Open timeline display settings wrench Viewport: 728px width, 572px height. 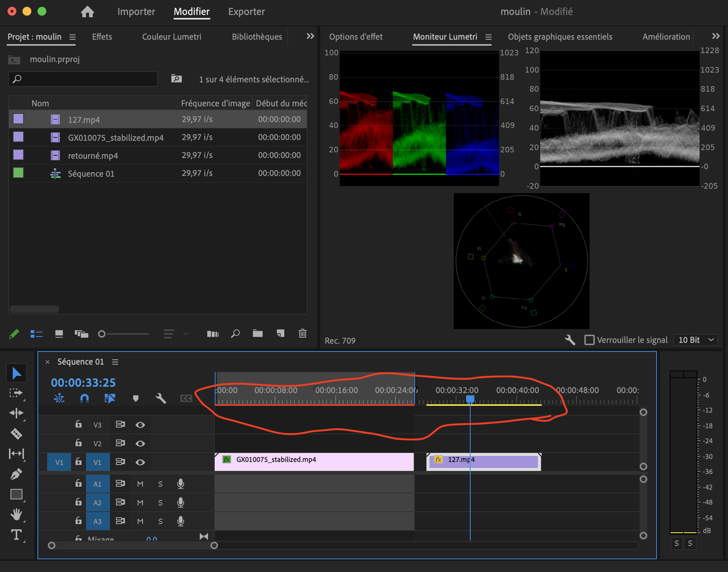161,398
